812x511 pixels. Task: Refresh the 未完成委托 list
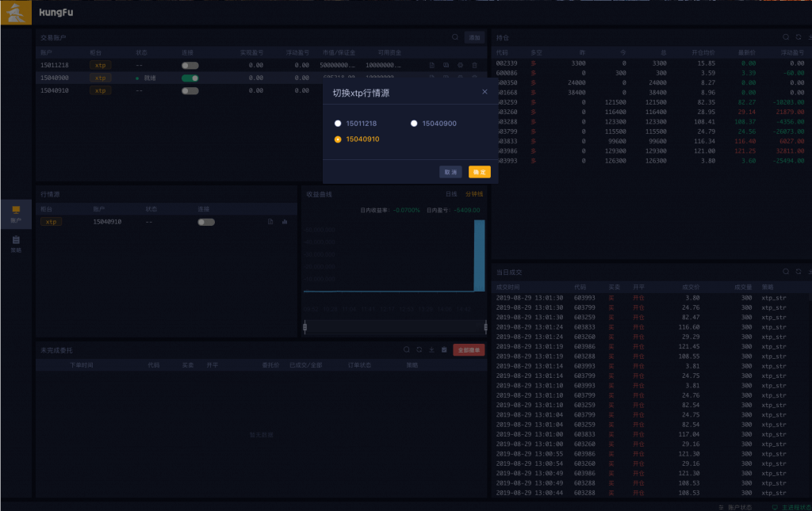tap(419, 349)
